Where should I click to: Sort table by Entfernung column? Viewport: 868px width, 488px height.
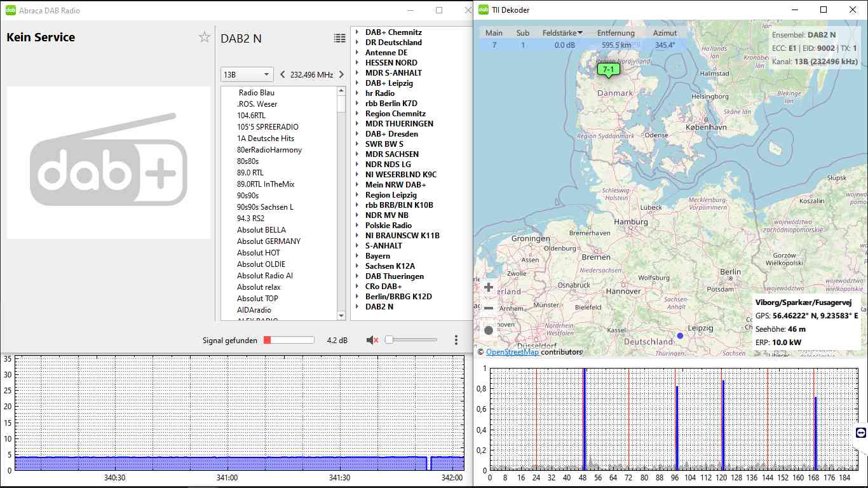pyautogui.click(x=615, y=33)
